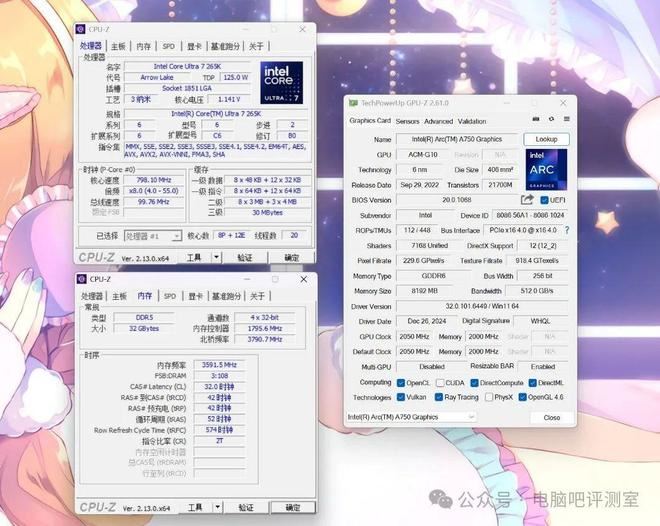The image size is (660, 526).
Task: Click the TechPowerUp GPU-Z title bar icon
Action: click(353, 103)
